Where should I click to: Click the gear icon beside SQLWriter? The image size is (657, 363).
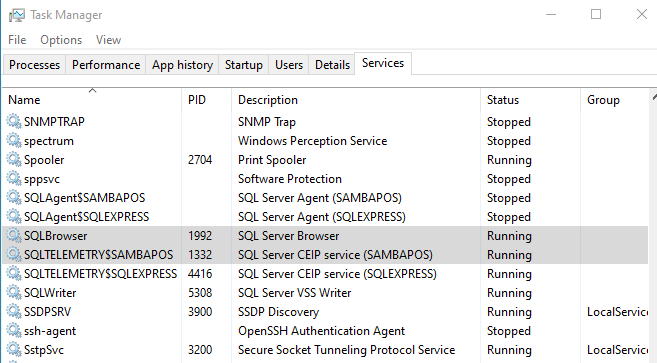(x=14, y=293)
